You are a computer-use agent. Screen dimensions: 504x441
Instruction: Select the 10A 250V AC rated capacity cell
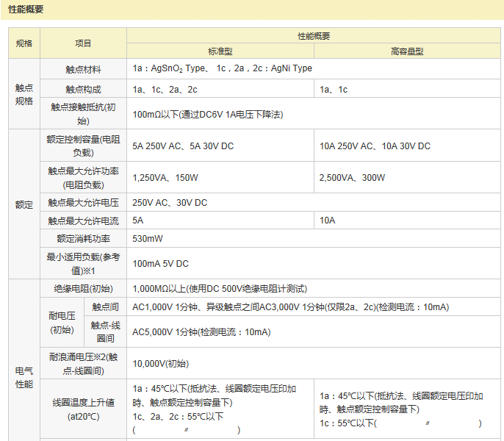[375, 146]
